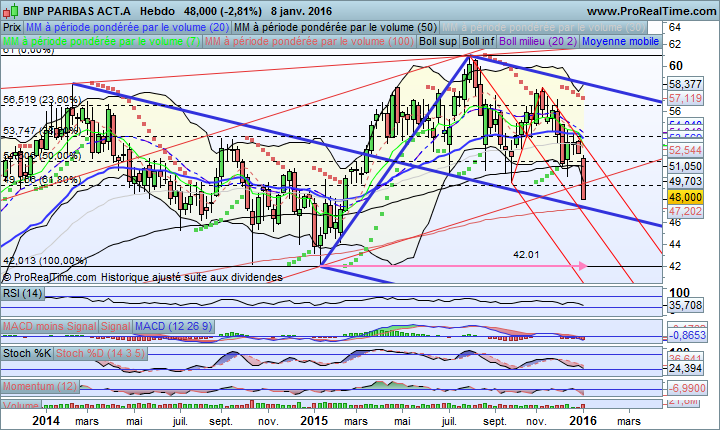
Task: Click the last mars label after 2016
Action: point(629,421)
